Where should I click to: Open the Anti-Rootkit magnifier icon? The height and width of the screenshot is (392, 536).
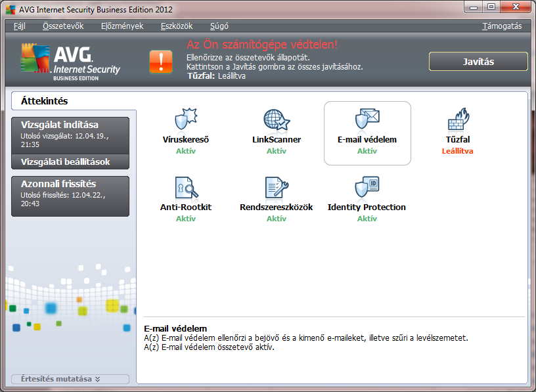click(x=187, y=187)
